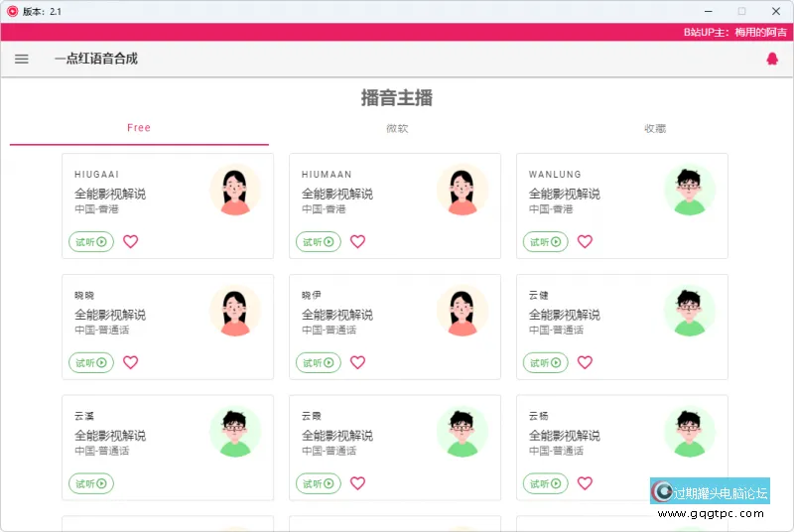Go to the 收藏 favorites tab

point(655,128)
